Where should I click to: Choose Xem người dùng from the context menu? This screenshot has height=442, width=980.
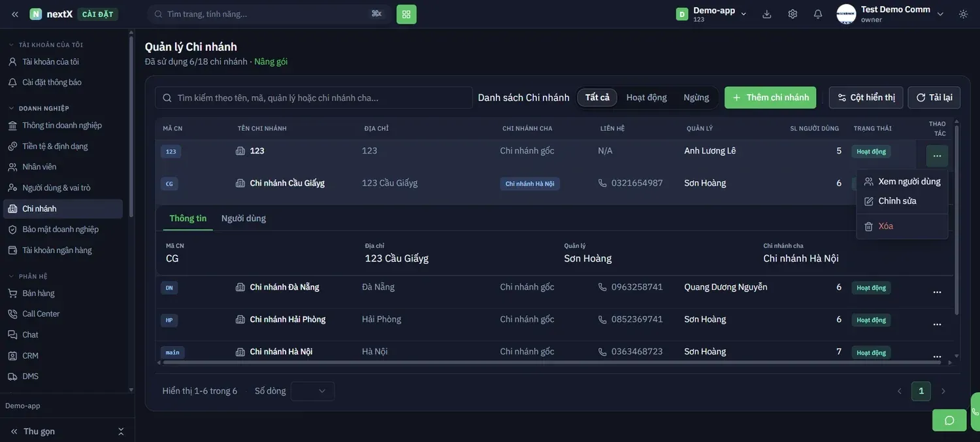[902, 181]
